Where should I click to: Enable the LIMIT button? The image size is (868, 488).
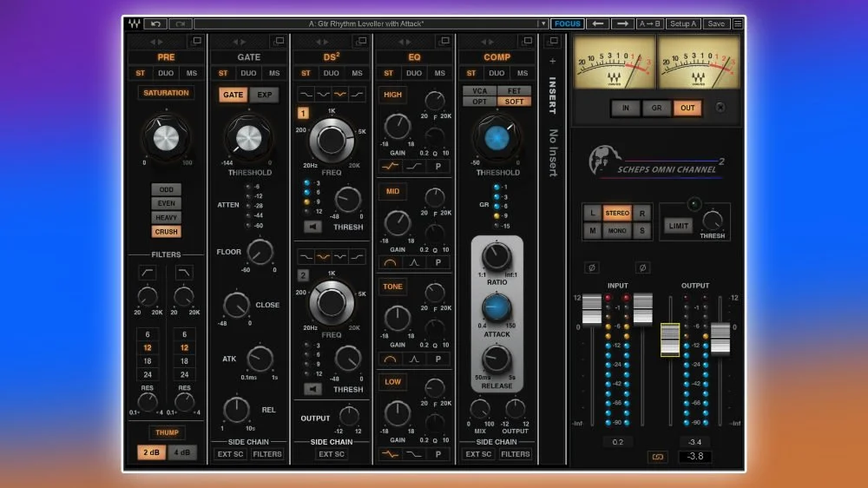(678, 226)
